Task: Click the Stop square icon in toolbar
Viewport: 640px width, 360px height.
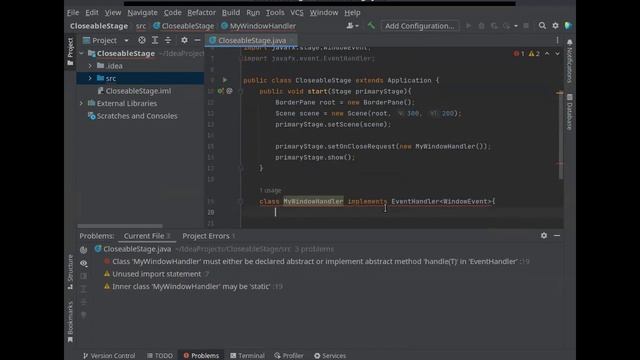Action: click(x=526, y=26)
